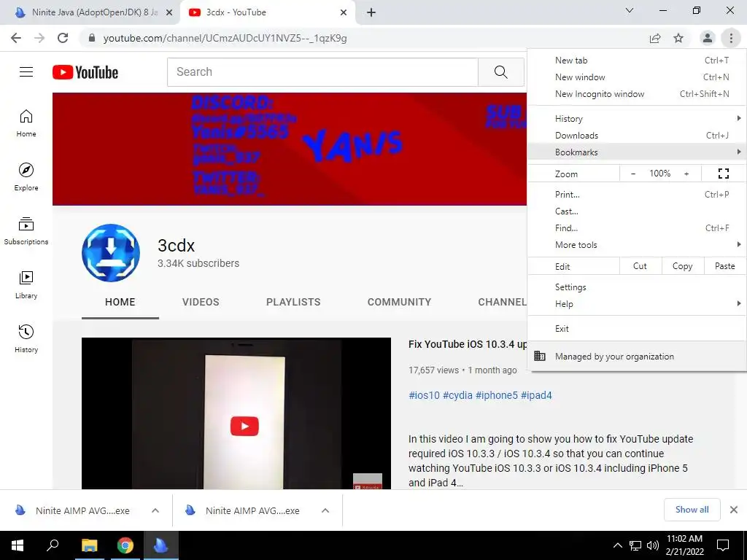Open Downloads from Chrome menu

(636, 135)
